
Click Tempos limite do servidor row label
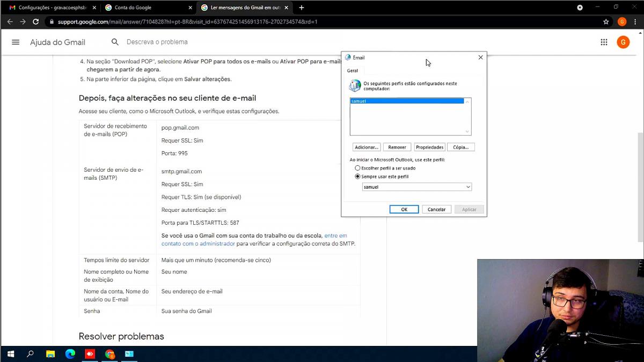pos(116,260)
